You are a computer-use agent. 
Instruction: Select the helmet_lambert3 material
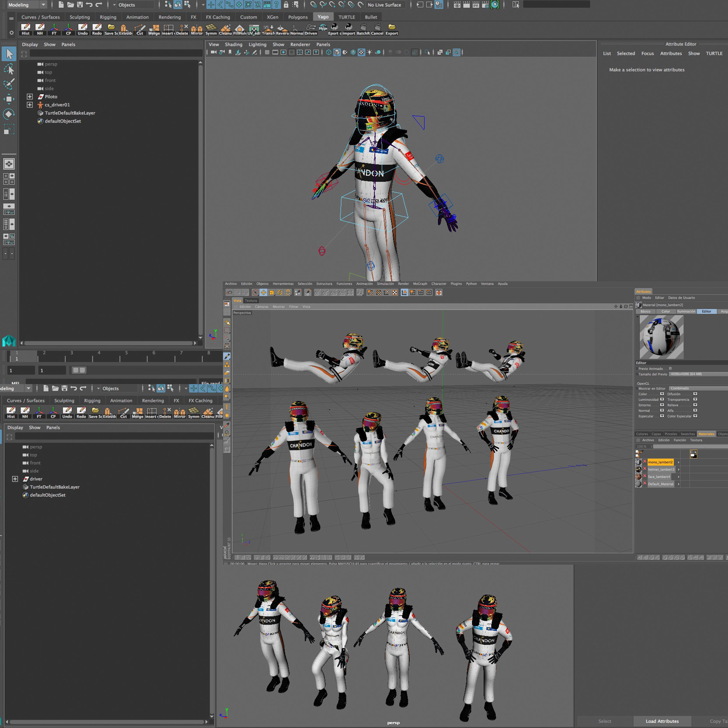(x=661, y=469)
